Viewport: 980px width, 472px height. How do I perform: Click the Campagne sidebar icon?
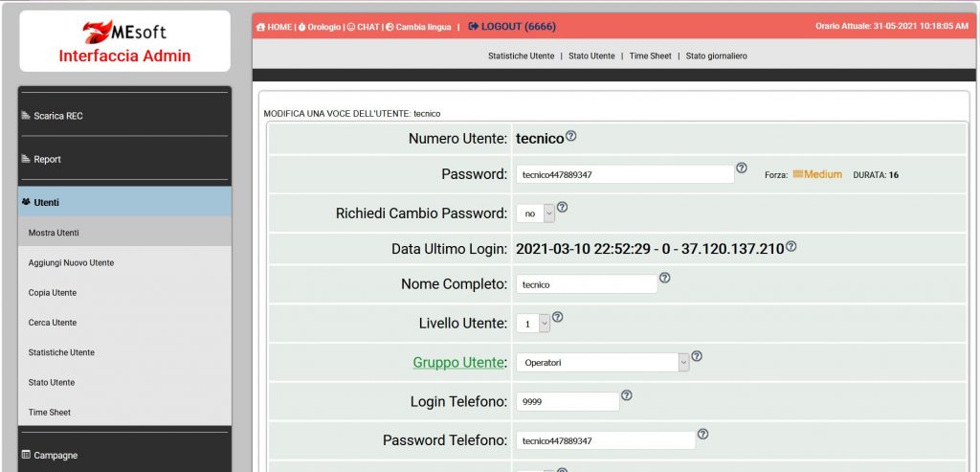point(26,455)
